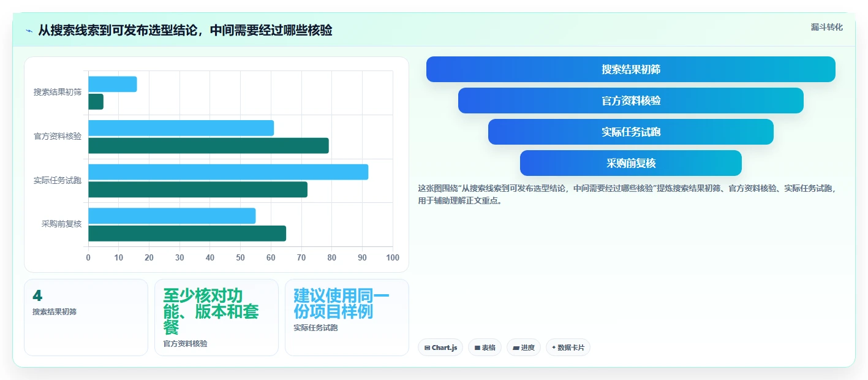
Task: Click the light blue bar for 搜索结果初筛
Action: coord(113,84)
